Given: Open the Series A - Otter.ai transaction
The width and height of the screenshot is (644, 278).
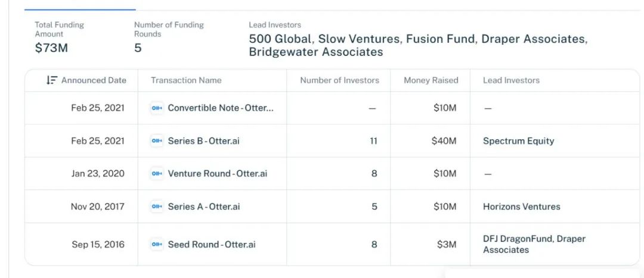Looking at the screenshot, I should coord(204,207).
